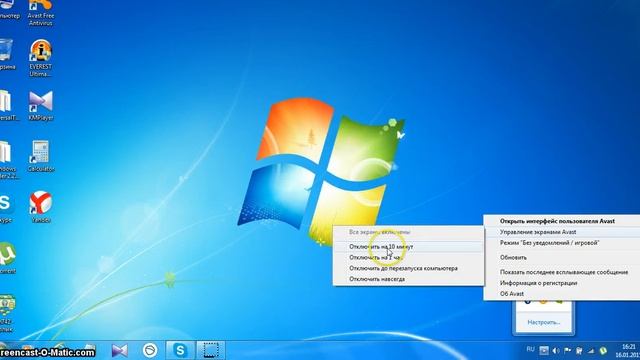Open the Action Center flag tray icon
The image size is (640, 360).
[x=567, y=351]
